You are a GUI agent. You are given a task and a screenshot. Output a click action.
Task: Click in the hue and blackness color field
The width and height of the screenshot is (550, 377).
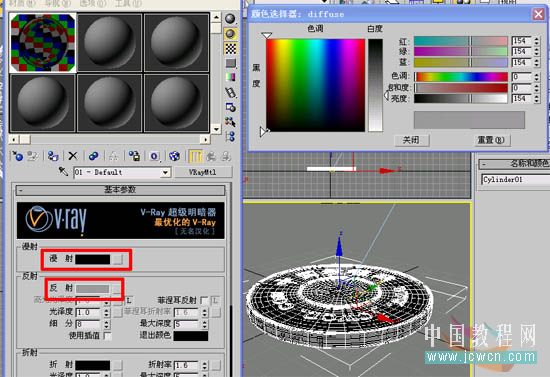point(315,85)
